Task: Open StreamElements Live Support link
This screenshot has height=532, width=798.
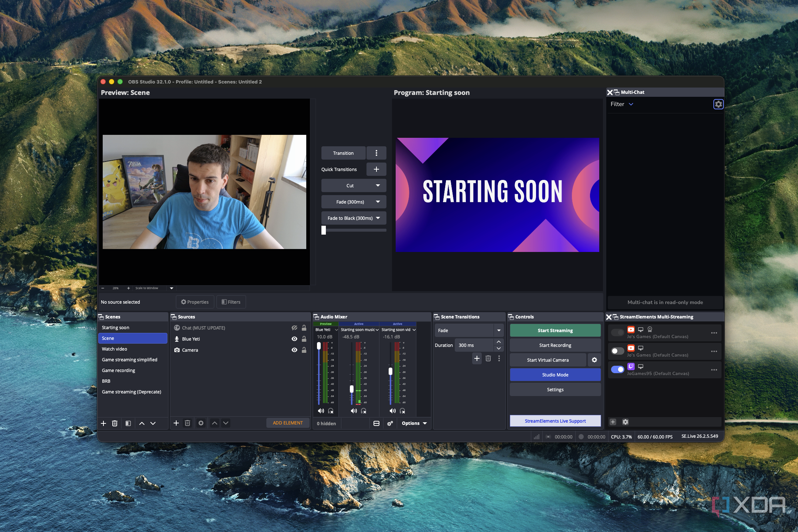Action: point(555,421)
